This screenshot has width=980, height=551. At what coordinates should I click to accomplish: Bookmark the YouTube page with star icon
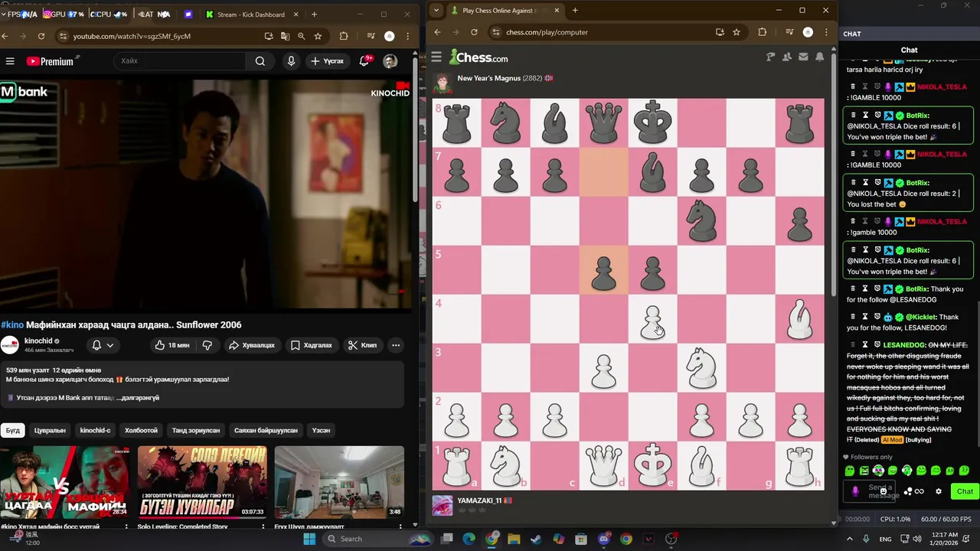(318, 36)
